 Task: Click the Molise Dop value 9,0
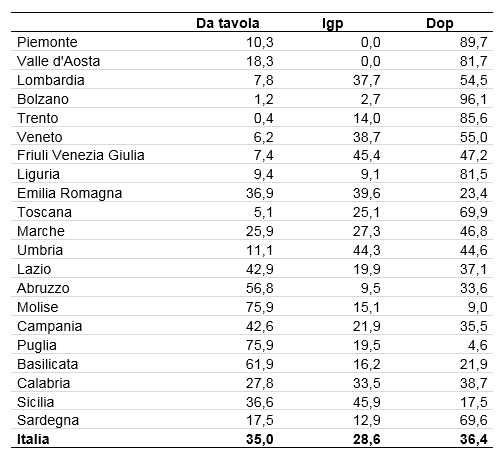coord(477,307)
